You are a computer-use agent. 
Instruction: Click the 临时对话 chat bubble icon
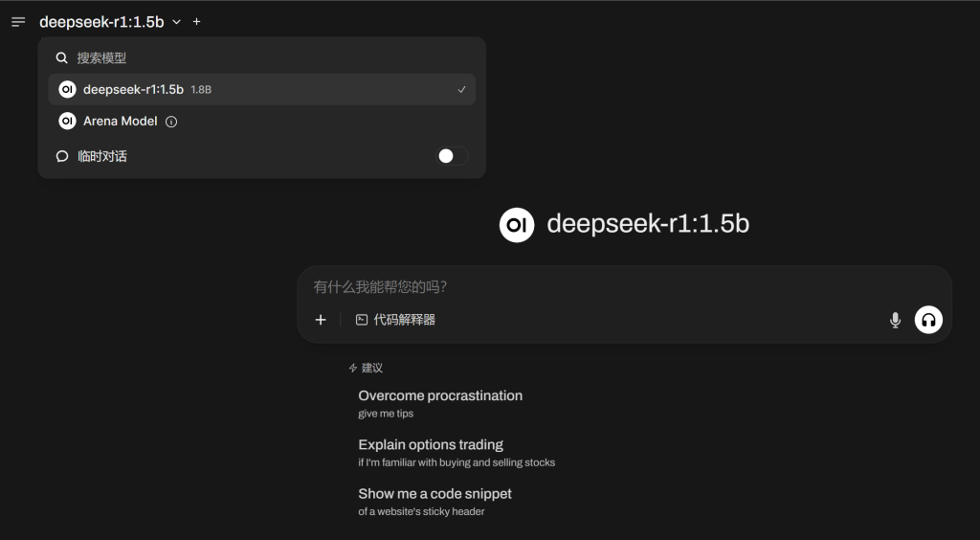[62, 156]
